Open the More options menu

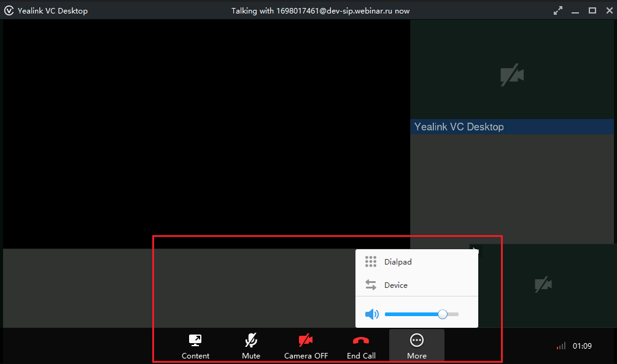tap(417, 345)
